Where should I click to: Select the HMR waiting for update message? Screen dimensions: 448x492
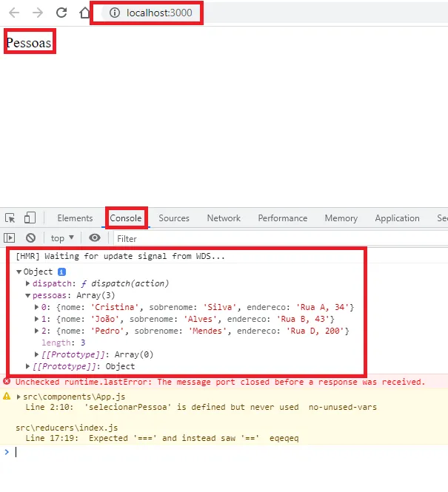tap(120, 256)
